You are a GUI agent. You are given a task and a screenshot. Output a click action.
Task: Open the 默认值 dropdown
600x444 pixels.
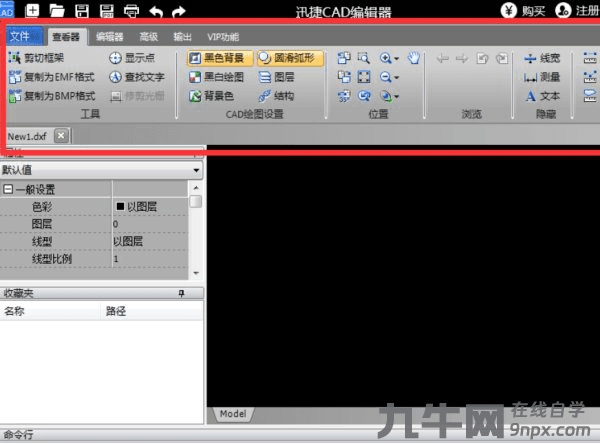point(101,170)
